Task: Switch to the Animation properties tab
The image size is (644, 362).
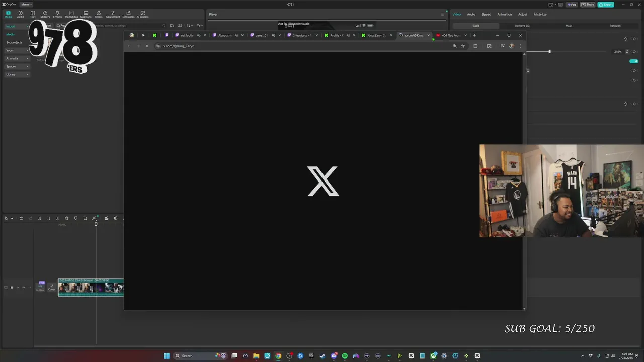Action: (x=504, y=14)
